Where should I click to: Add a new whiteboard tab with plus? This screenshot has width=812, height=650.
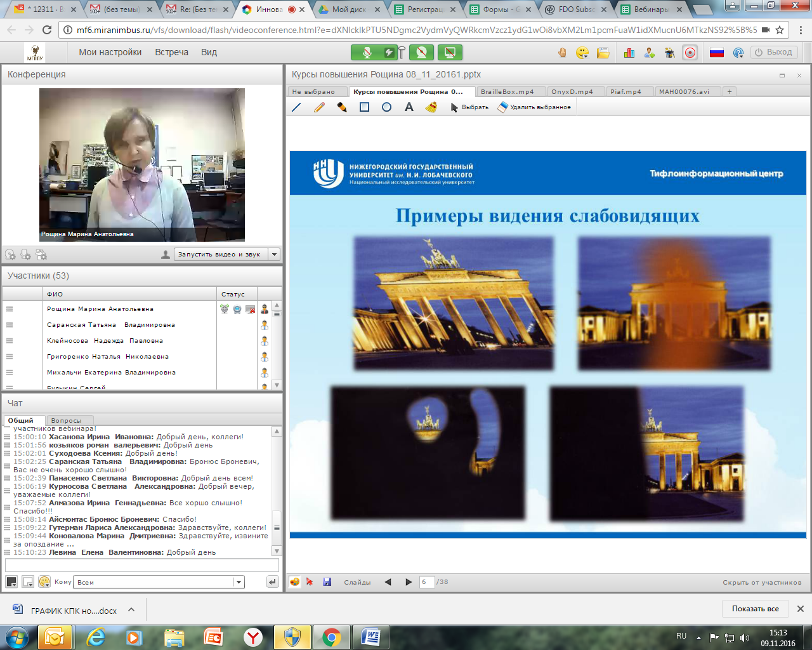tap(730, 91)
